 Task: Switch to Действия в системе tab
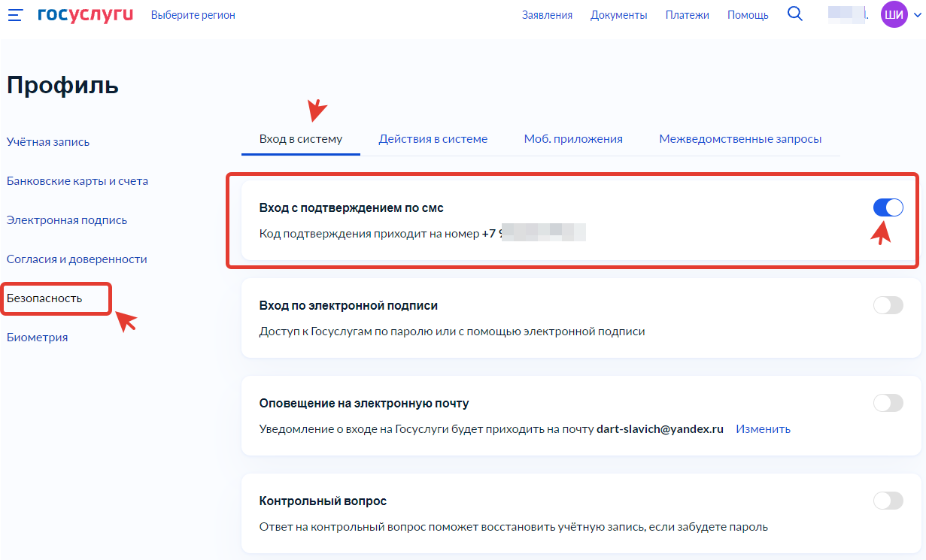click(x=433, y=139)
